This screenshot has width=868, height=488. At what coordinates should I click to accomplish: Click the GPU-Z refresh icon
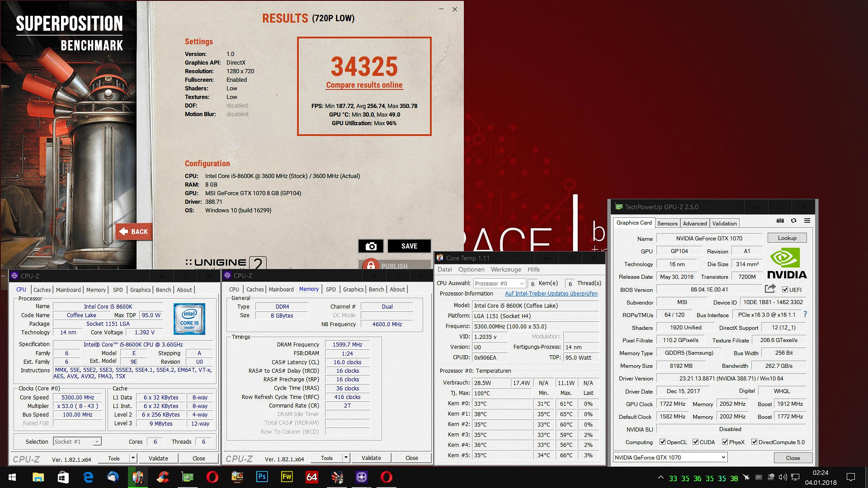pyautogui.click(x=793, y=221)
